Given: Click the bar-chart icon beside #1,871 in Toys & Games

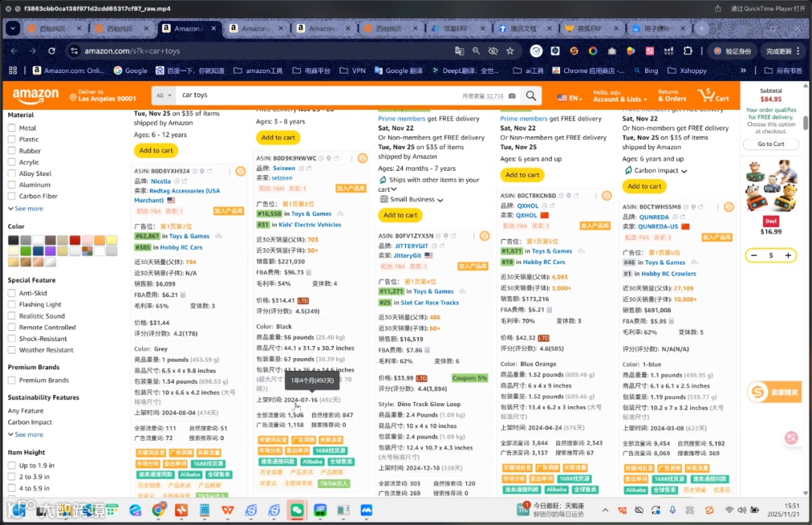Looking at the screenshot, I should (x=581, y=250).
